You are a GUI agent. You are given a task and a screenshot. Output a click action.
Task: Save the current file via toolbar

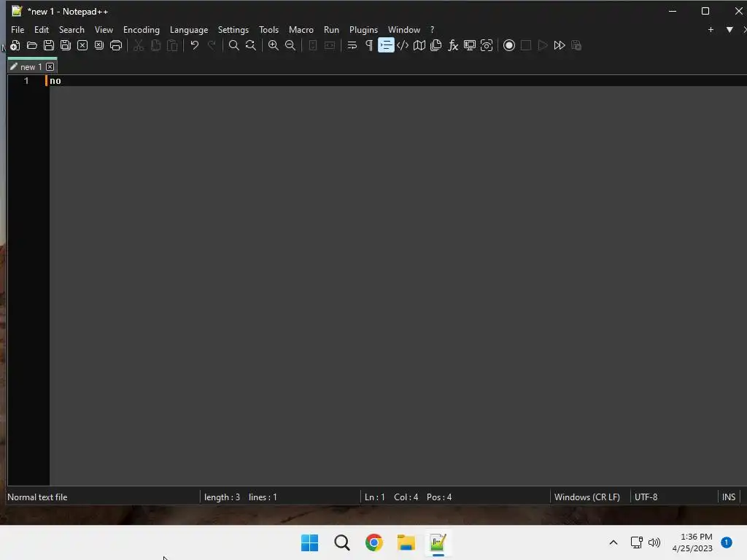click(49, 46)
